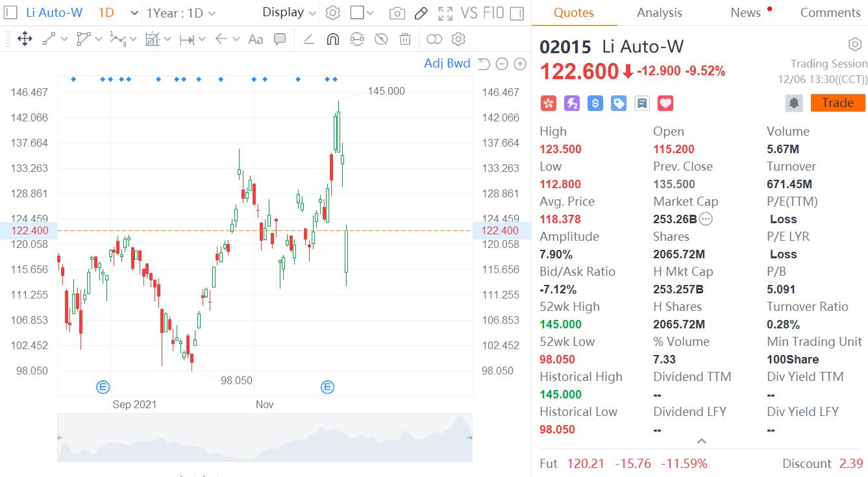Take a chart snapshot with camera icon
This screenshot has width=868, height=477.
tap(397, 13)
